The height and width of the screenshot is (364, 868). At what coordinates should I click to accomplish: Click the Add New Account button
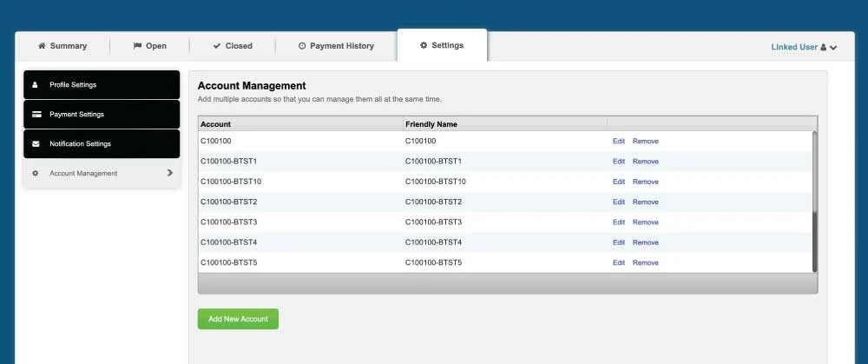point(238,319)
